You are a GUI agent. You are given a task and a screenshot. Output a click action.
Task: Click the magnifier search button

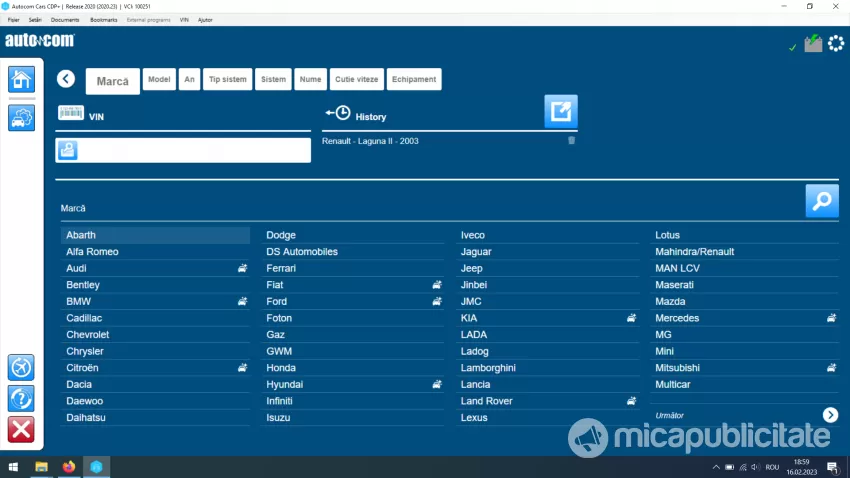point(822,201)
